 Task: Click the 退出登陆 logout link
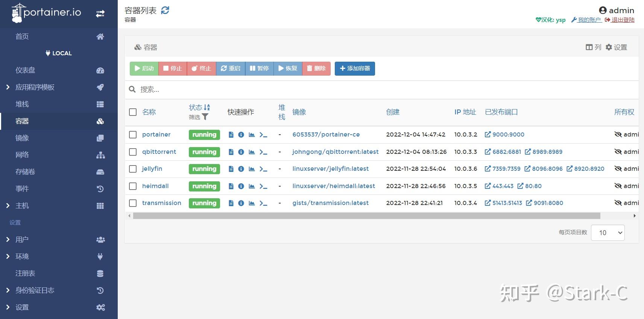620,20
